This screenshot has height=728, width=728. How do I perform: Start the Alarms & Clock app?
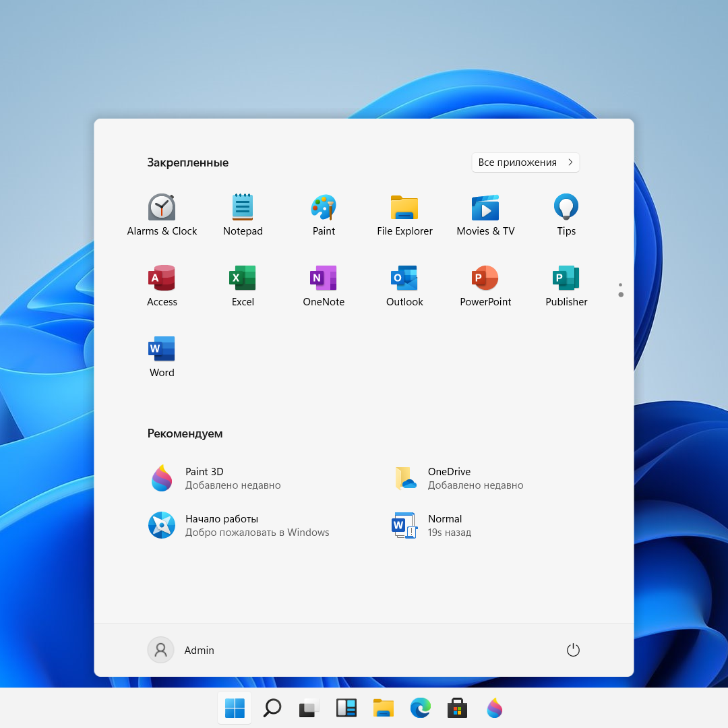point(162,214)
